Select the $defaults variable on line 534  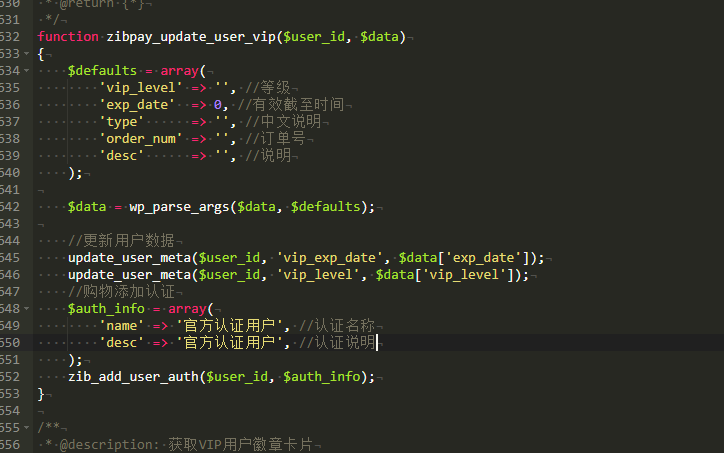click(x=102, y=71)
